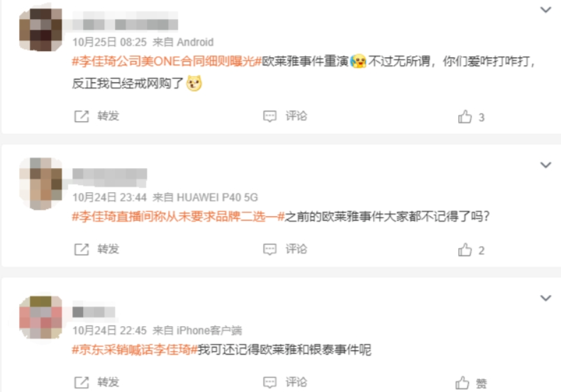Open the comment icon on the 10月25日 post
Screen dimensions: 561x392
click(x=270, y=116)
